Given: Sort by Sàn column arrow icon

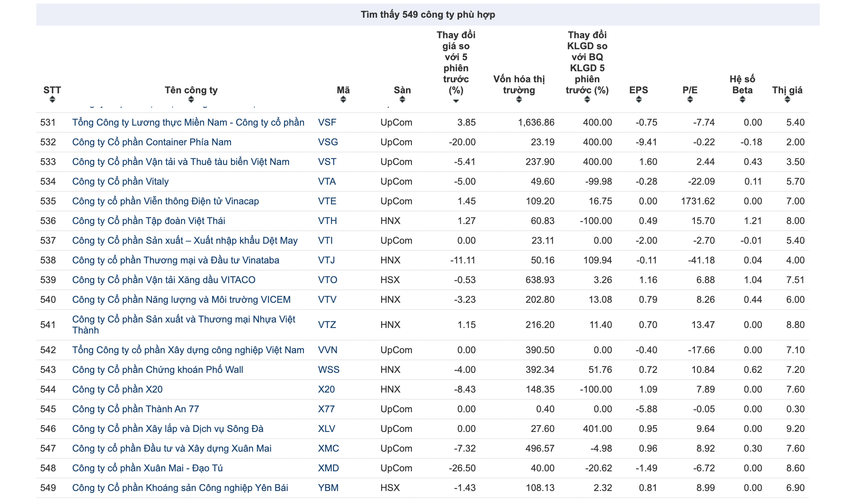Looking at the screenshot, I should (402, 100).
